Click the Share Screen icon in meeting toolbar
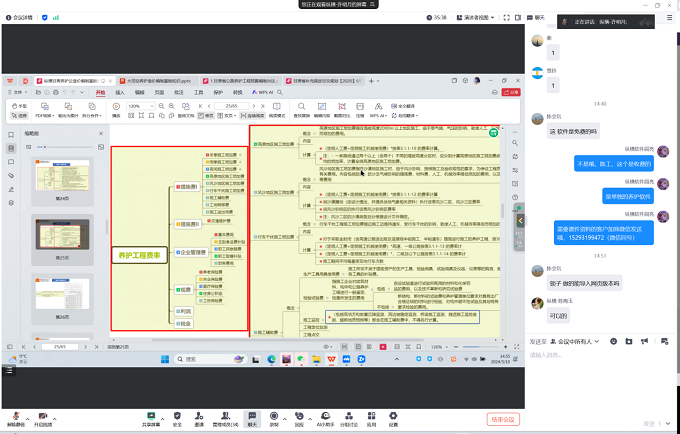Image resolution: width=680 pixels, height=434 pixels. pos(151,417)
